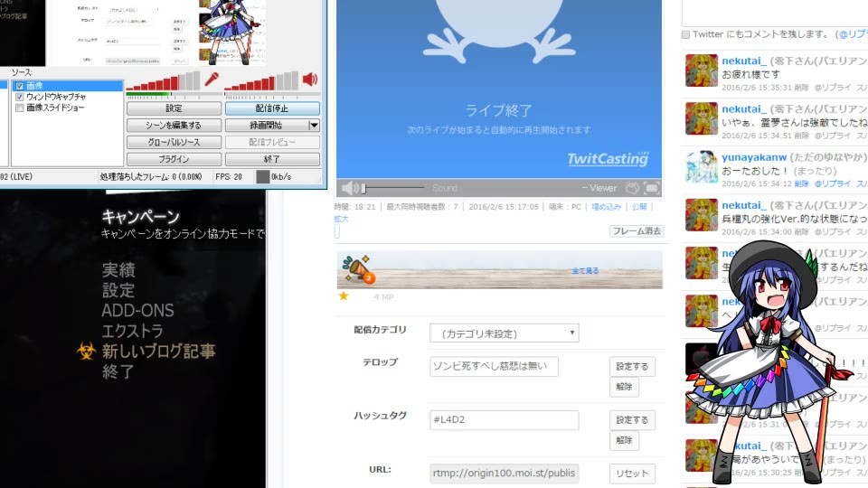The image size is (868, 488).
Task: Uncheck the 画像 source checkbox
Action: (20, 86)
